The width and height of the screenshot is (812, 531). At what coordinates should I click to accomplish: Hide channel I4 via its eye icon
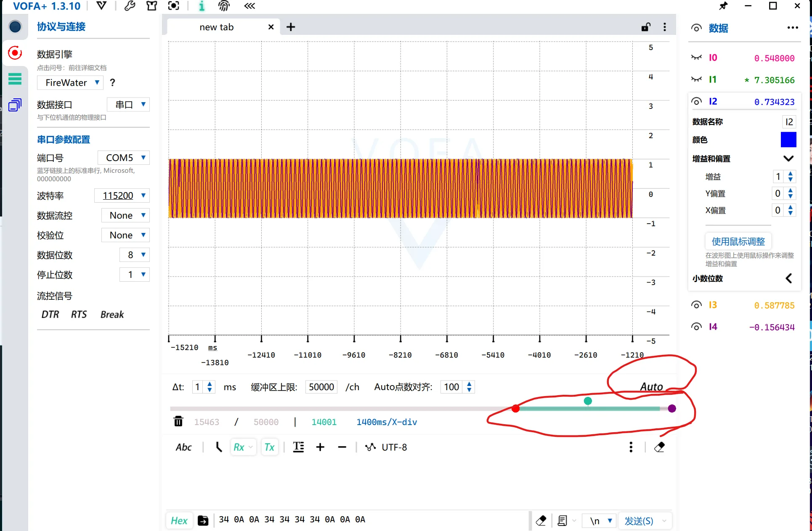[x=697, y=327]
